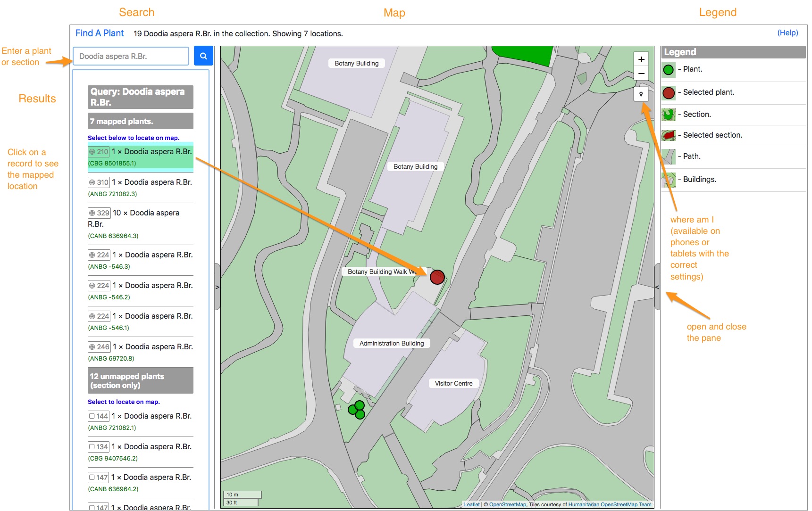Click the blue magnifier search button
The width and height of the screenshot is (812, 511).
click(x=203, y=56)
